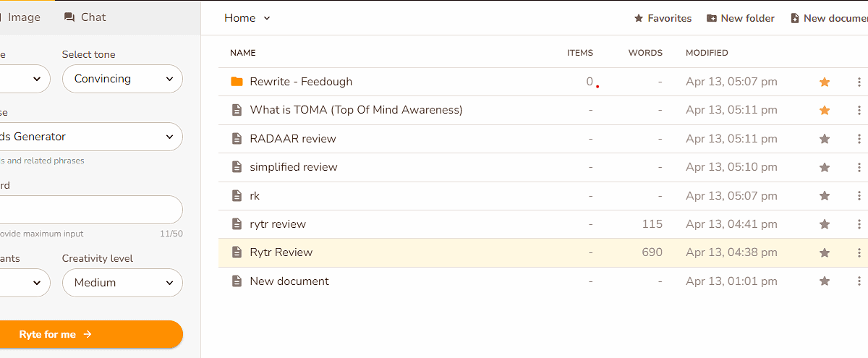Unfavorite the Rewrite - Feedough folder

[x=825, y=82]
